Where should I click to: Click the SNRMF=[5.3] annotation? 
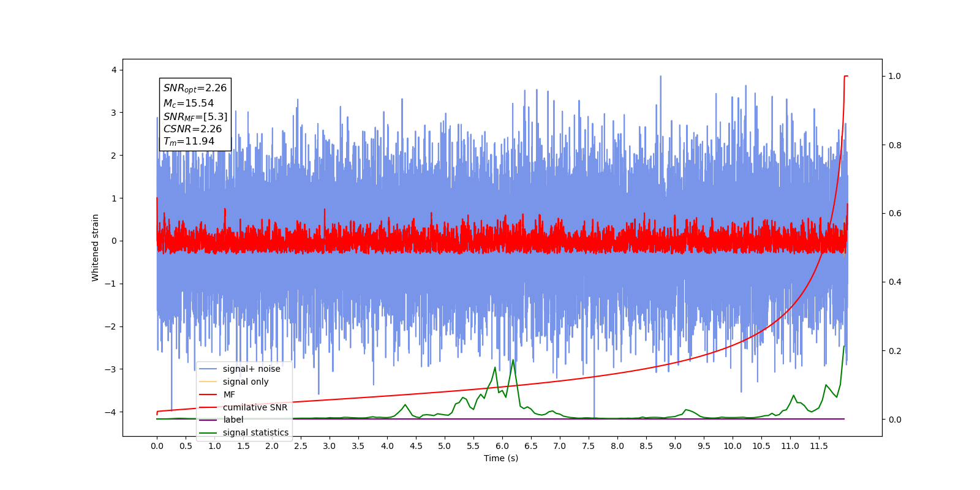195,116
